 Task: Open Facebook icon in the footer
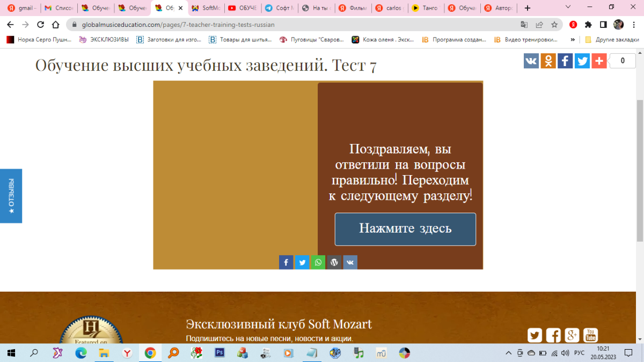pos(553,335)
